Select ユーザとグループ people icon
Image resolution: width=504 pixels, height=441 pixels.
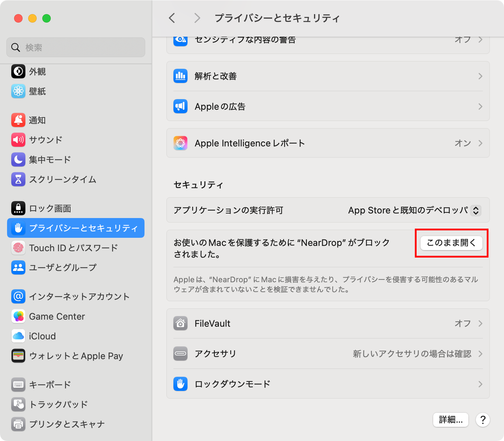[18, 267]
